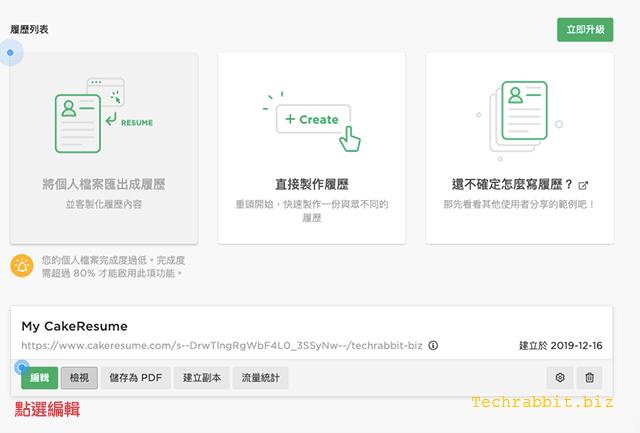Select the 將個人檔案匯出成履歷 card

(x=104, y=149)
